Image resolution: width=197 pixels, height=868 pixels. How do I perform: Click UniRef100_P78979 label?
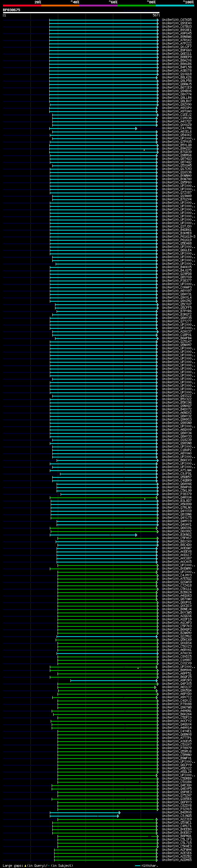pyautogui.click(x=177, y=748)
